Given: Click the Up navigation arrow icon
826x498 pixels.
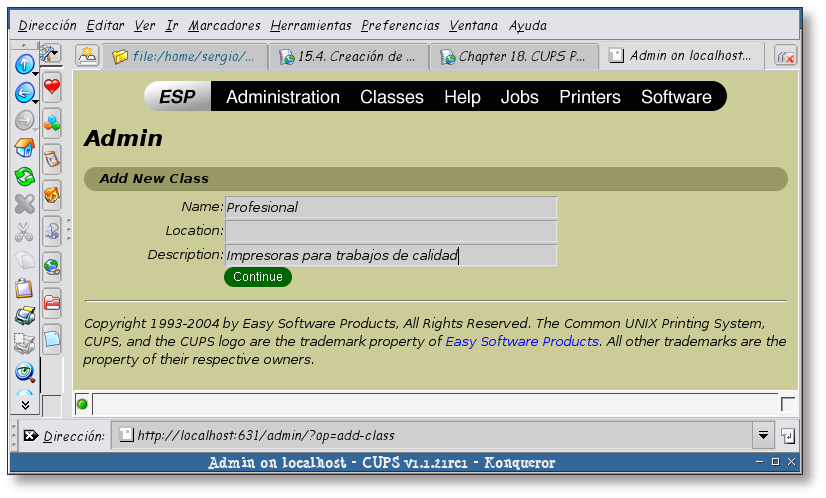Looking at the screenshot, I should 24,64.
